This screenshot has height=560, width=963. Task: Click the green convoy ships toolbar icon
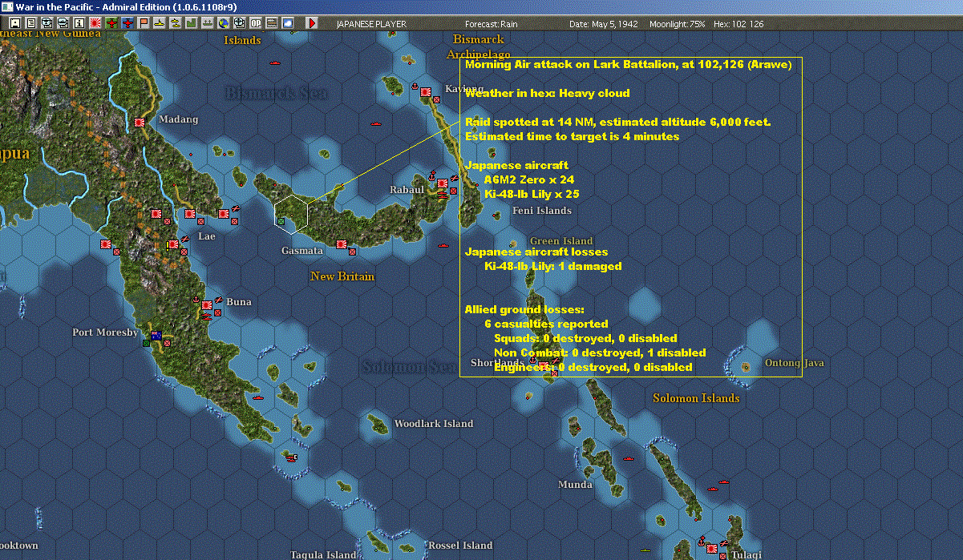tap(208, 23)
